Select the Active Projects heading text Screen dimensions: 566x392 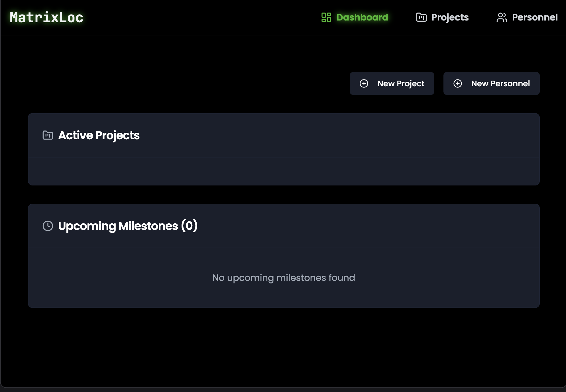pos(99,135)
